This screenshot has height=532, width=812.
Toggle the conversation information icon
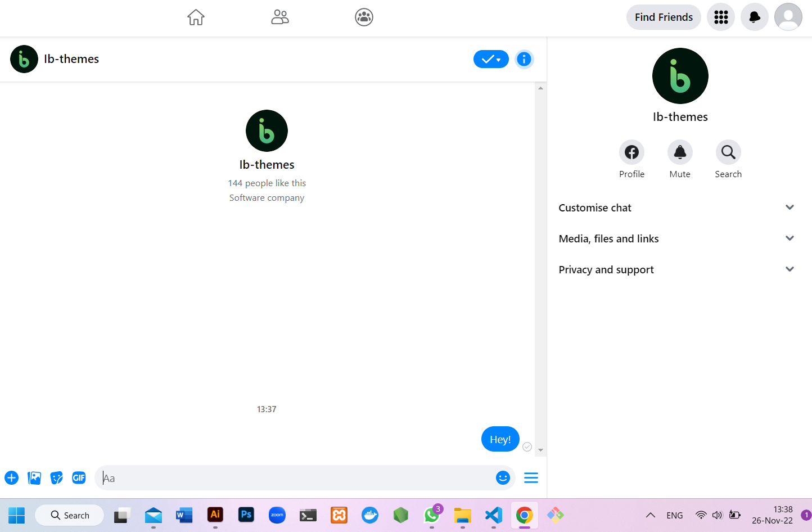click(x=524, y=59)
